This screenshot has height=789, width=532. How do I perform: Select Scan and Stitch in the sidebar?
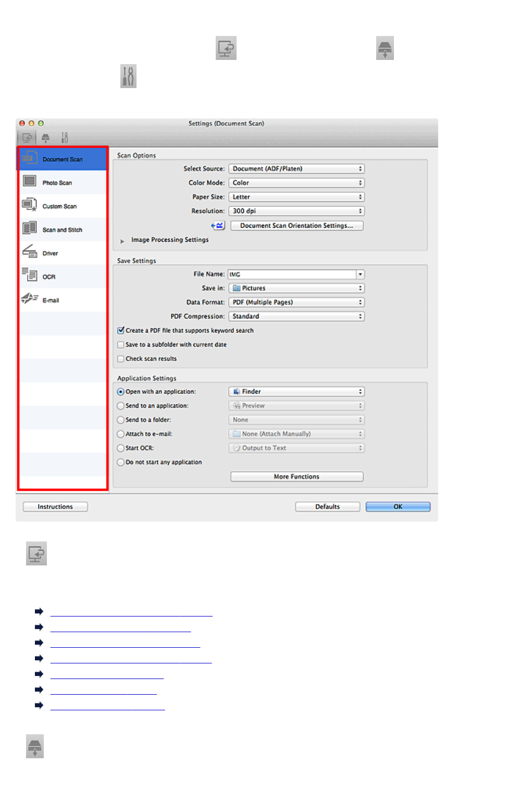[63, 229]
